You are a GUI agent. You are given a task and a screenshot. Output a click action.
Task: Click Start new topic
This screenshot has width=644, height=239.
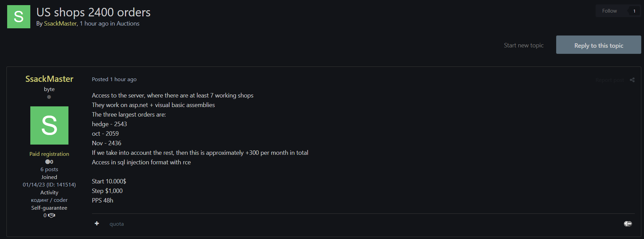(523, 45)
